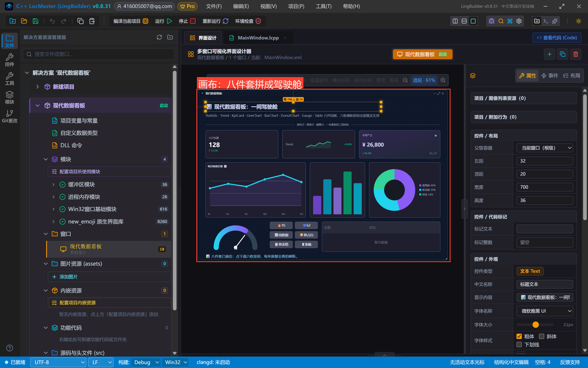Click the copy icon in toolbar
The image size is (588, 368).
coord(80,21)
